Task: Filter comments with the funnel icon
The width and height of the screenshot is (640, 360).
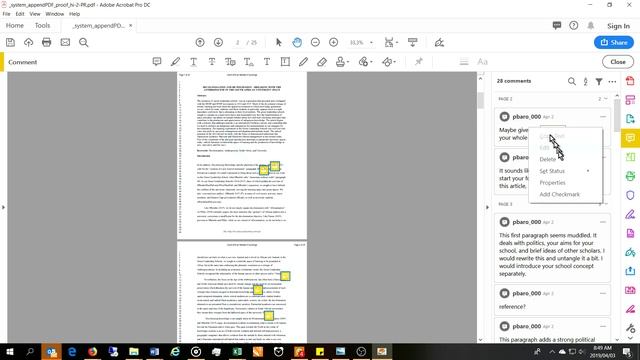Action: pyautogui.click(x=599, y=81)
